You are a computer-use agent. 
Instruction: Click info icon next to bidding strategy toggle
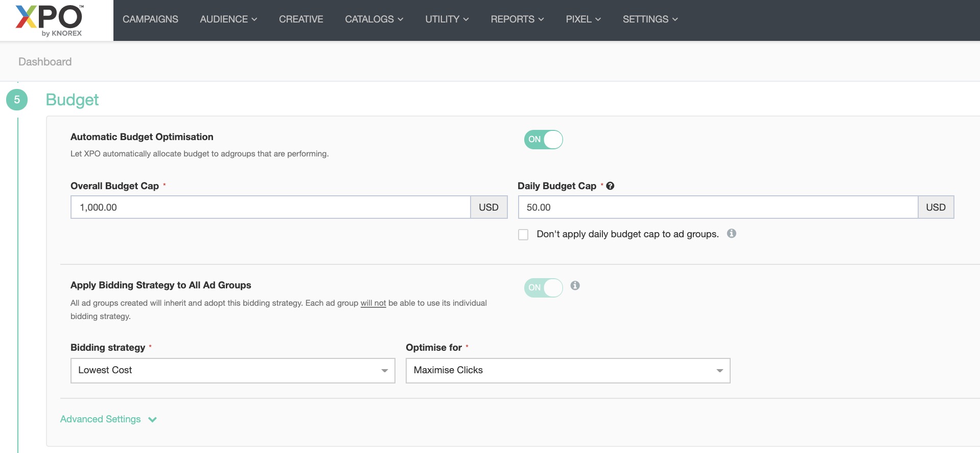click(x=575, y=286)
